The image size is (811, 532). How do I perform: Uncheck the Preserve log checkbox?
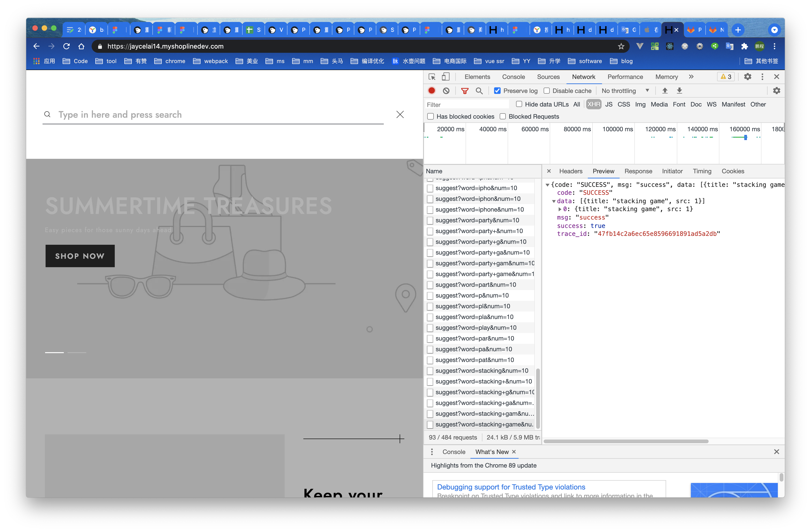(x=497, y=91)
